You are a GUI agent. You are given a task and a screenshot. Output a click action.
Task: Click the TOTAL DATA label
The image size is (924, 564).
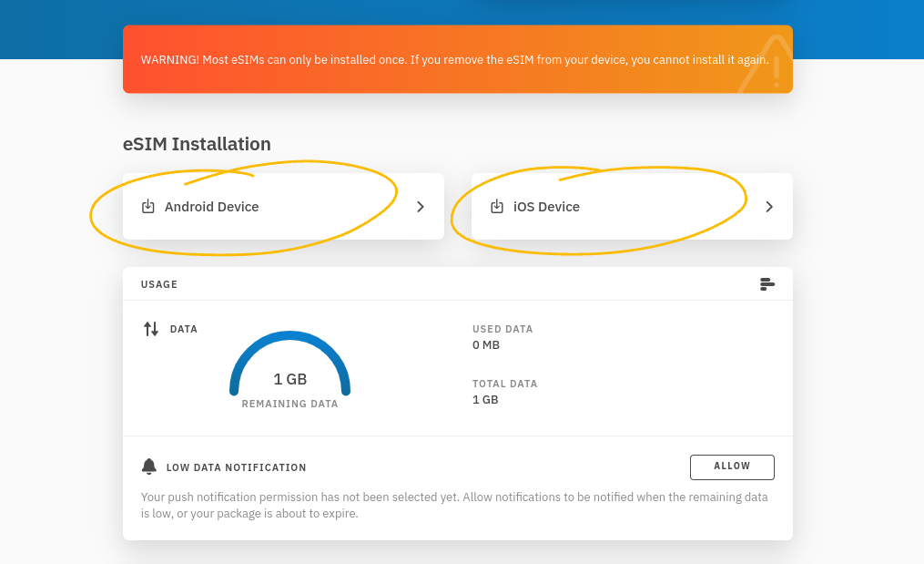click(505, 384)
